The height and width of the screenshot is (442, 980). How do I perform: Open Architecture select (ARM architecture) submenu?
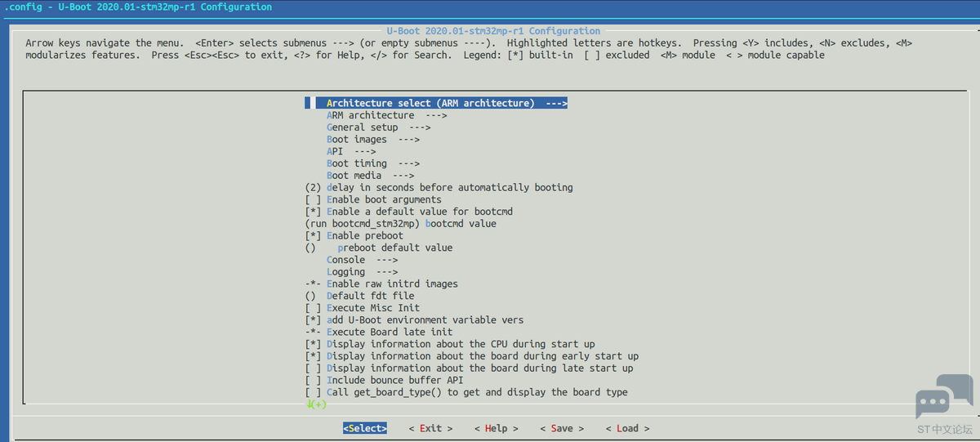click(436, 104)
